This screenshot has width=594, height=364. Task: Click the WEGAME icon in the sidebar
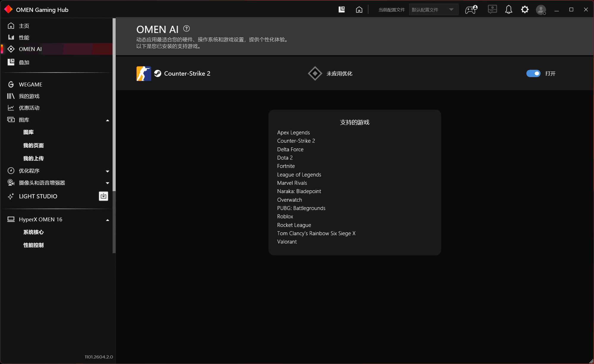coord(11,85)
